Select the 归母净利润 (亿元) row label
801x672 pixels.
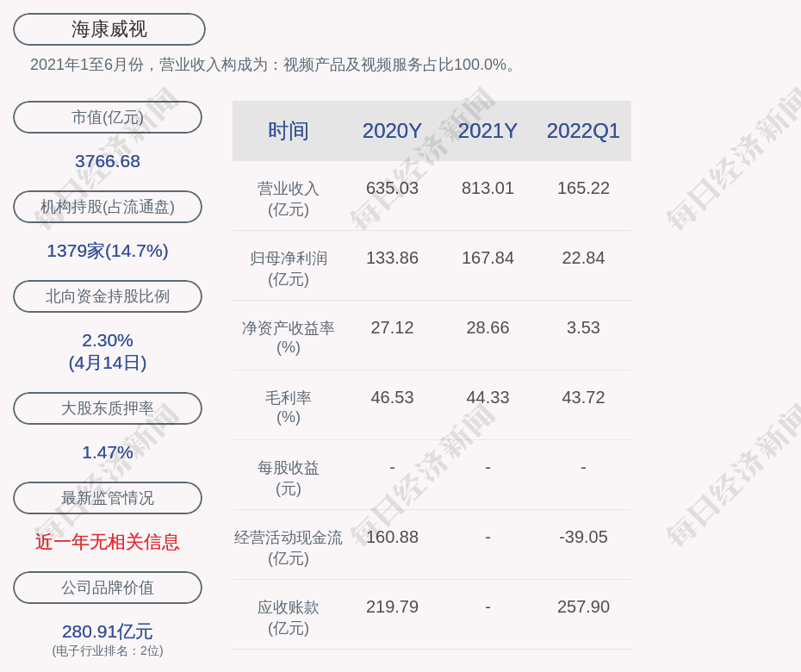click(x=289, y=269)
